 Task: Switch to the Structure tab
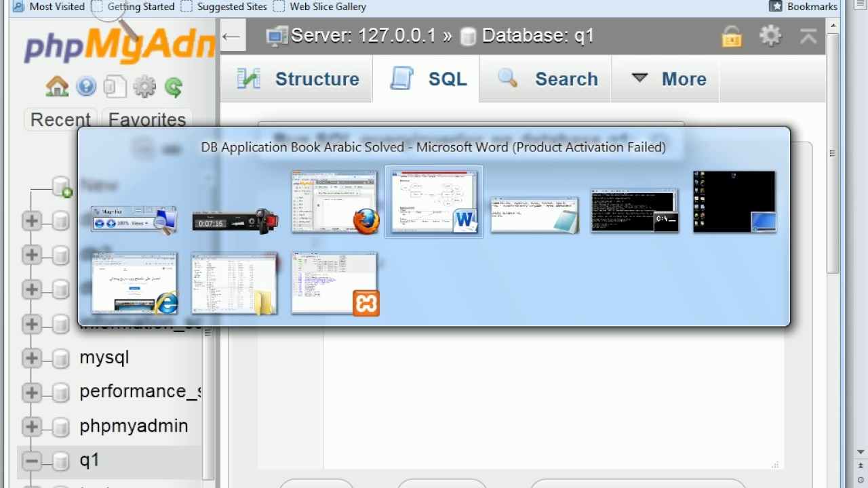[x=297, y=79]
